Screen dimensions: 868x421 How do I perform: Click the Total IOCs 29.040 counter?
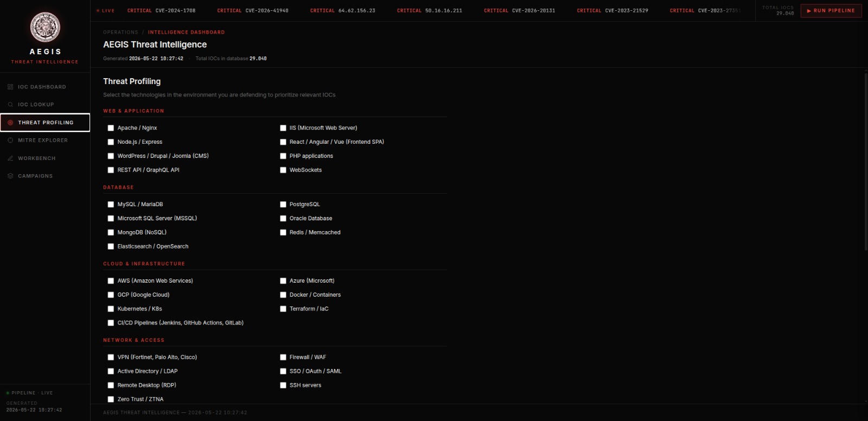tap(778, 10)
